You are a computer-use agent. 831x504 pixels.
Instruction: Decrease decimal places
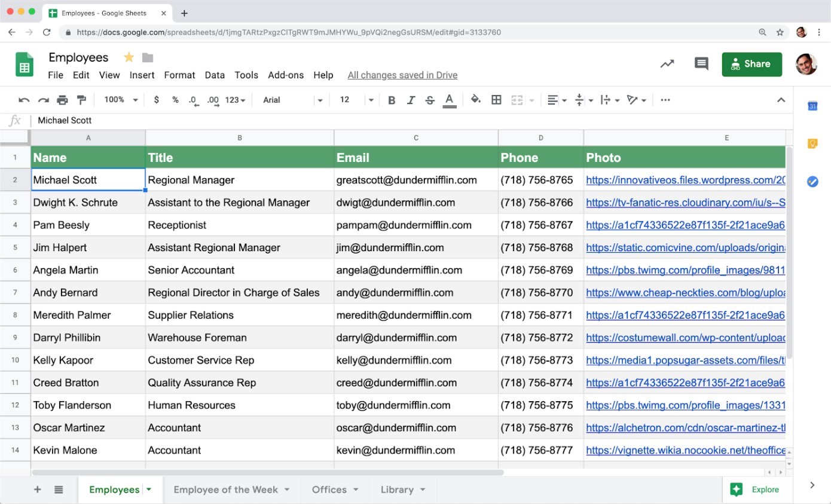point(193,100)
